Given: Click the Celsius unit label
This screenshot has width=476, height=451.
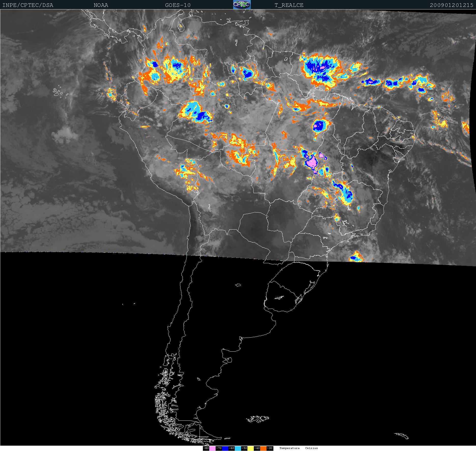Looking at the screenshot, I should click(312, 448).
